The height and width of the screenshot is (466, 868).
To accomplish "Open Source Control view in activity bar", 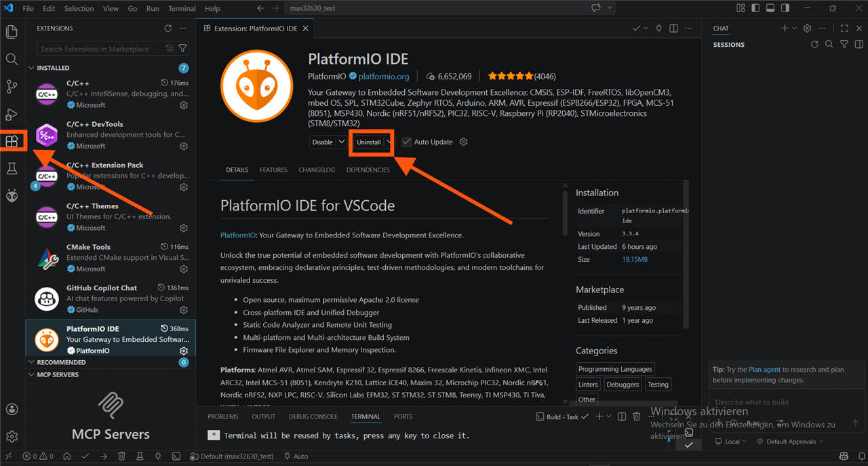I will (x=12, y=87).
